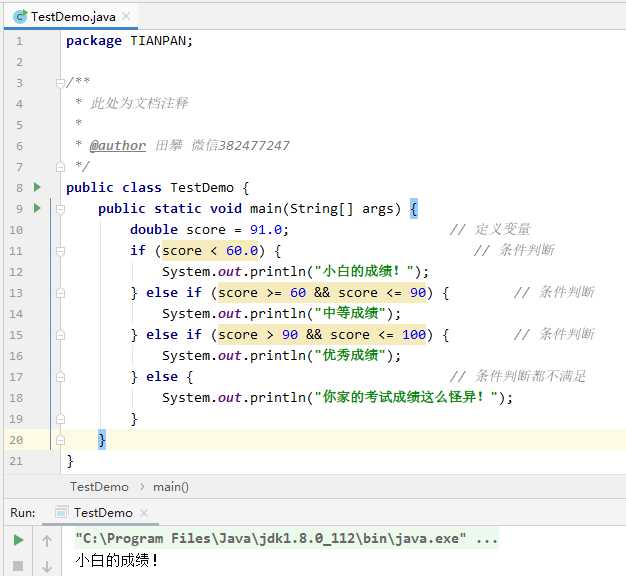This screenshot has height=576, width=626.
Task: Collapse the else-if fold at line 13
Action: click(x=60, y=293)
